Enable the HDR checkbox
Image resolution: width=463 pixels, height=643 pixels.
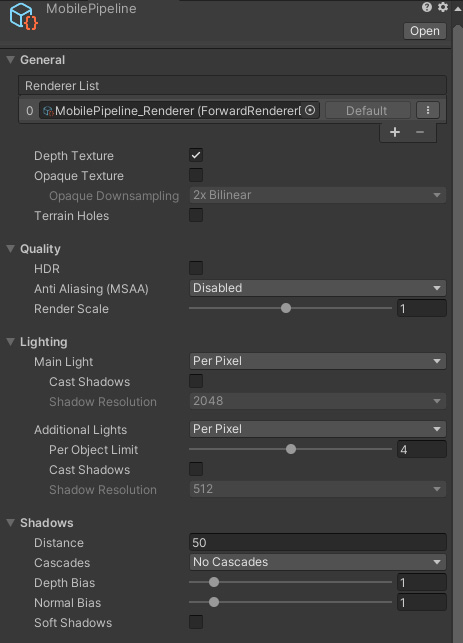point(196,268)
